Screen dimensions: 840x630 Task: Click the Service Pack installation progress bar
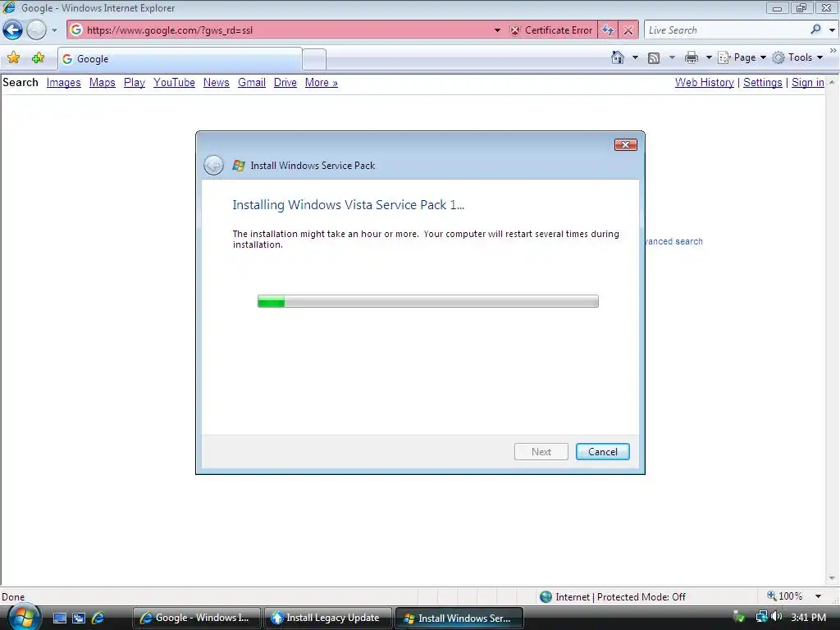[428, 301]
